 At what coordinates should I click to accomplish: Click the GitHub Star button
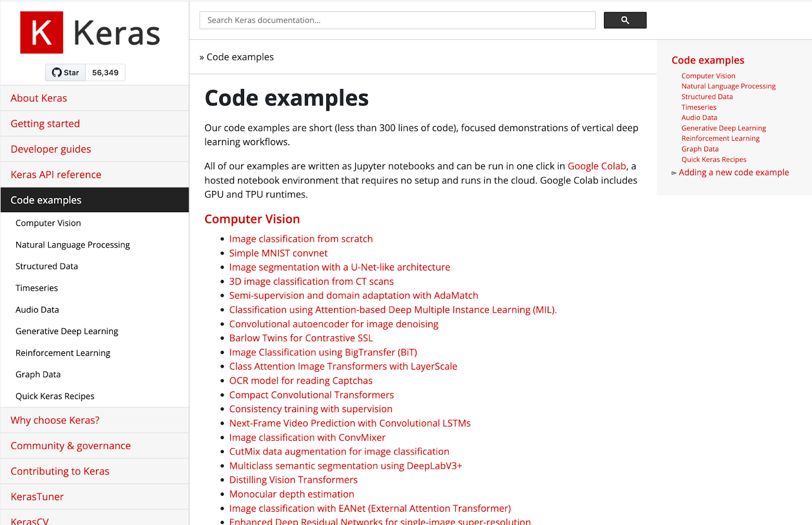[65, 73]
